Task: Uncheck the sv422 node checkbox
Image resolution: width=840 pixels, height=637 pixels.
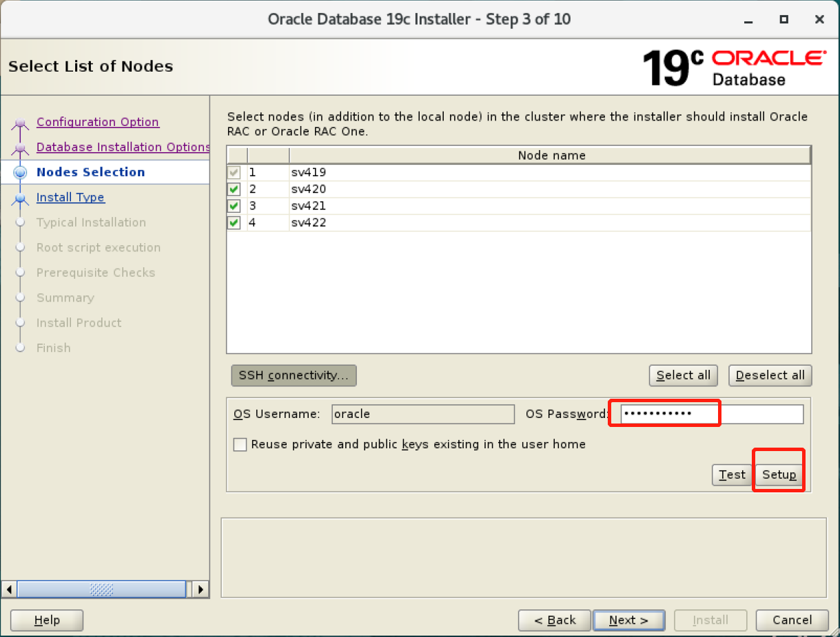Action: coord(234,222)
